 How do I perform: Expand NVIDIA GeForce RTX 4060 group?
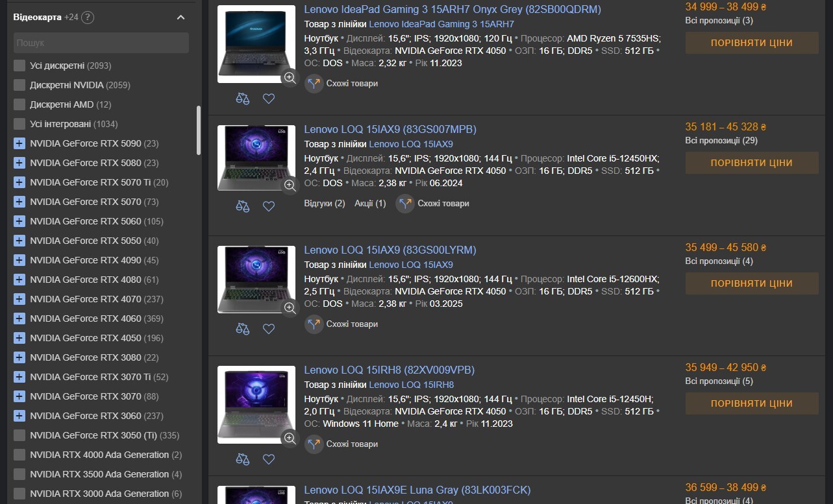point(19,318)
